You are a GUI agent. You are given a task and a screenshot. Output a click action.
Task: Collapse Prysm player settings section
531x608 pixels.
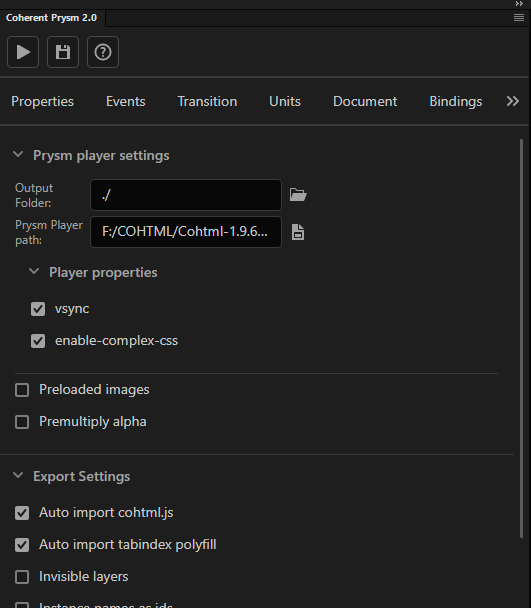click(18, 154)
